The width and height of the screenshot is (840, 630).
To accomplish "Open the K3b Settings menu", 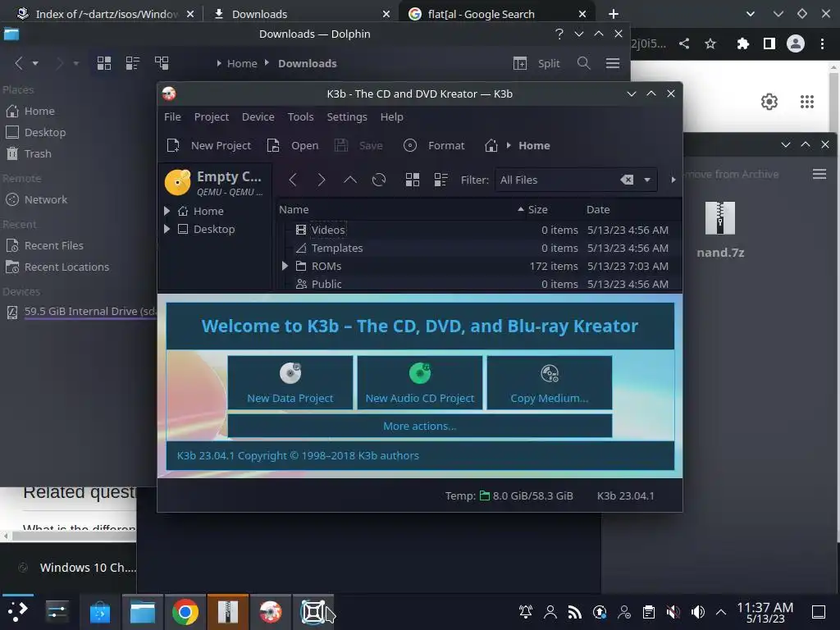I will (347, 116).
